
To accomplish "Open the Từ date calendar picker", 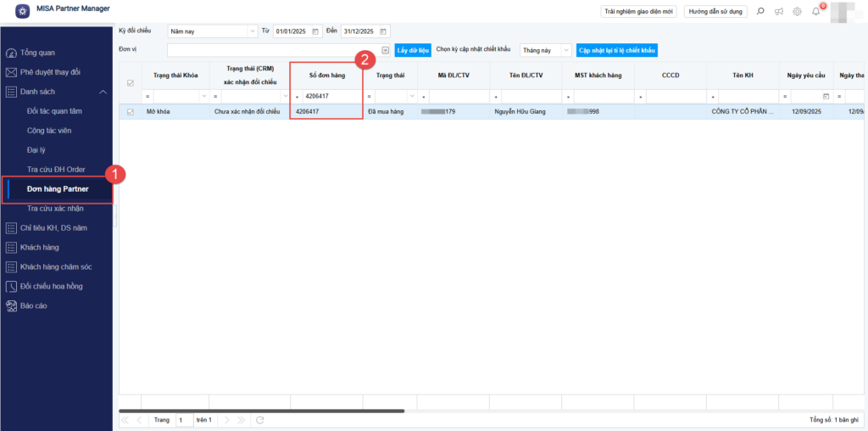I will click(315, 31).
